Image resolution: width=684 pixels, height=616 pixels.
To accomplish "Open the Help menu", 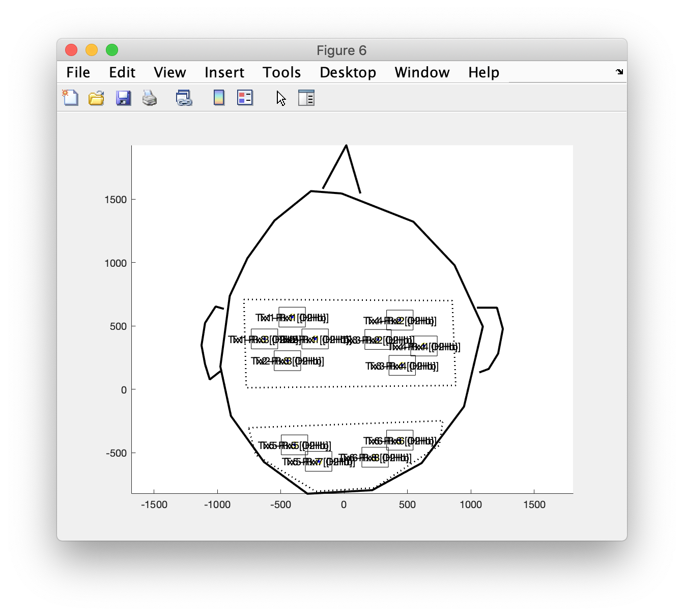I will tap(484, 72).
